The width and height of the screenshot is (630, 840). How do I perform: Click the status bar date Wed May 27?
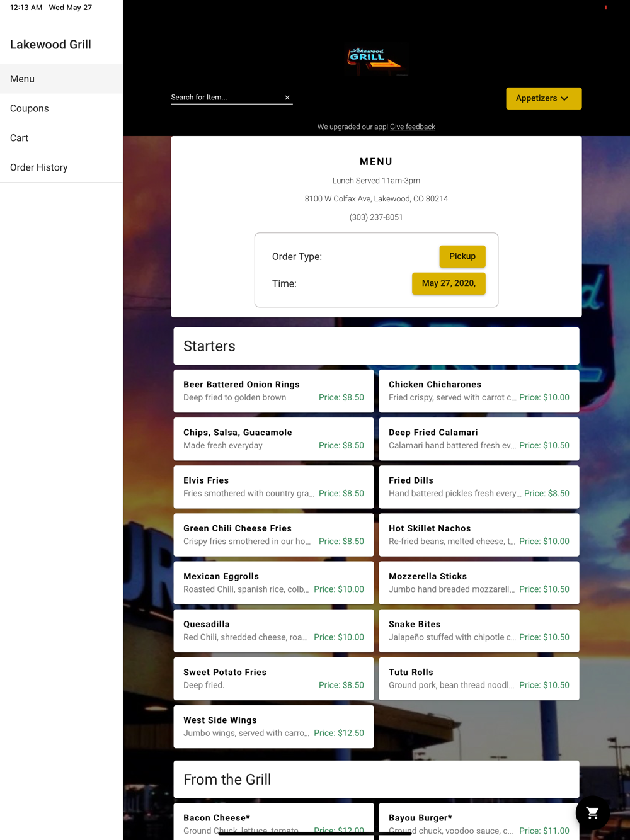pos(71,8)
